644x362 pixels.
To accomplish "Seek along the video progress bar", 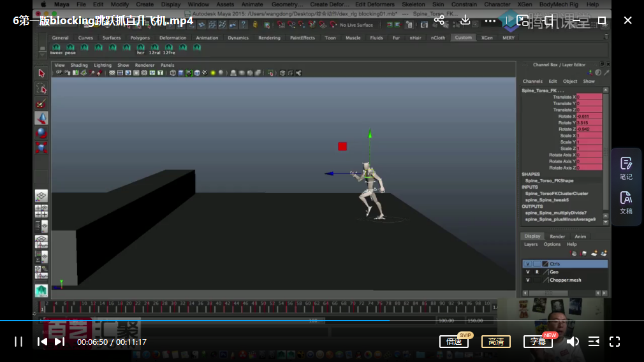I will pyautogui.click(x=322, y=320).
